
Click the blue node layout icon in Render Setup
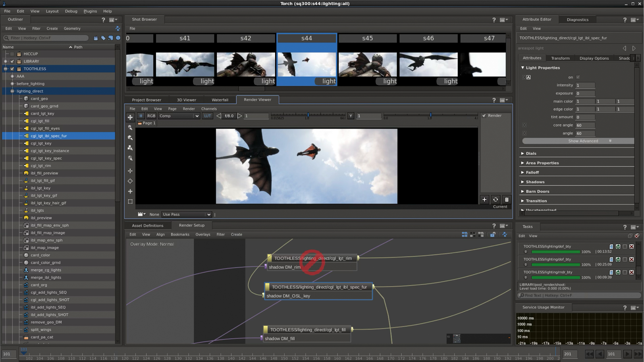coord(464,235)
